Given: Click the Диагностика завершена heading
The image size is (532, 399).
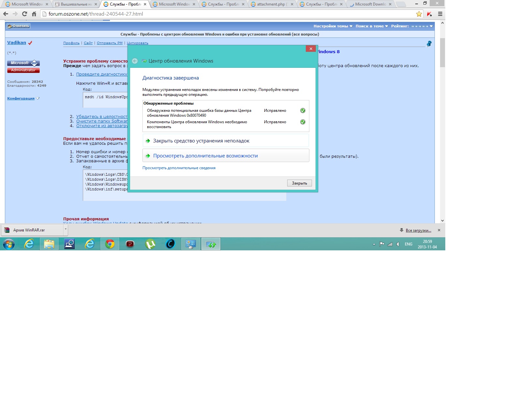Looking at the screenshot, I should point(170,78).
